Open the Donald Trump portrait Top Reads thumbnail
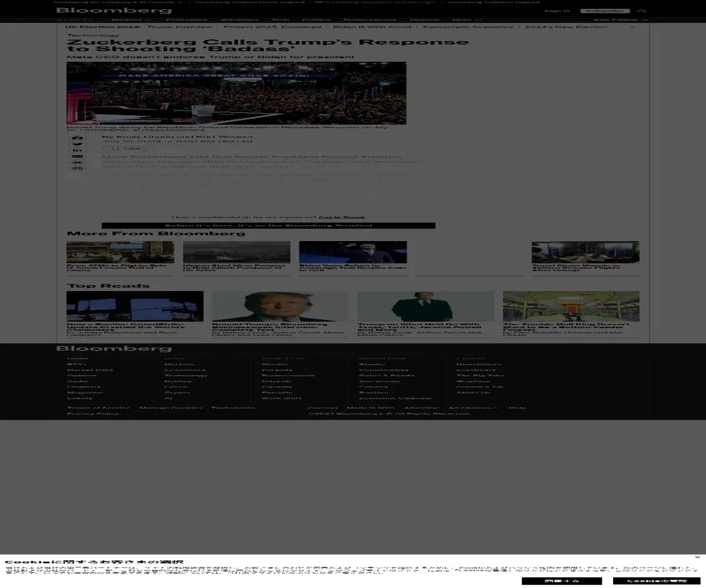This screenshot has height=588, width=706. [280, 306]
